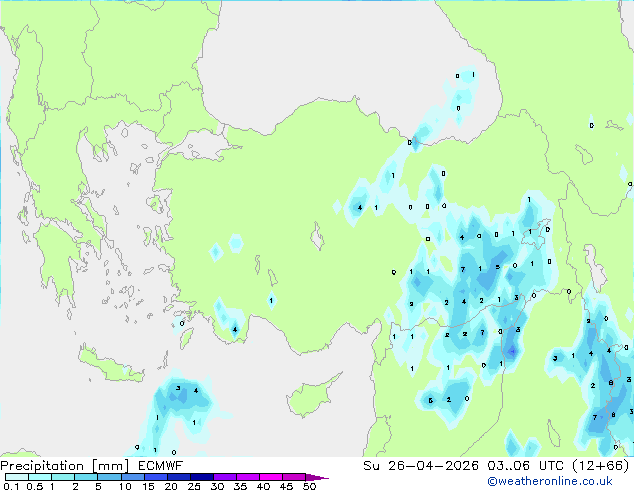
Task: Click the legend label "30"
Action: [217, 486]
